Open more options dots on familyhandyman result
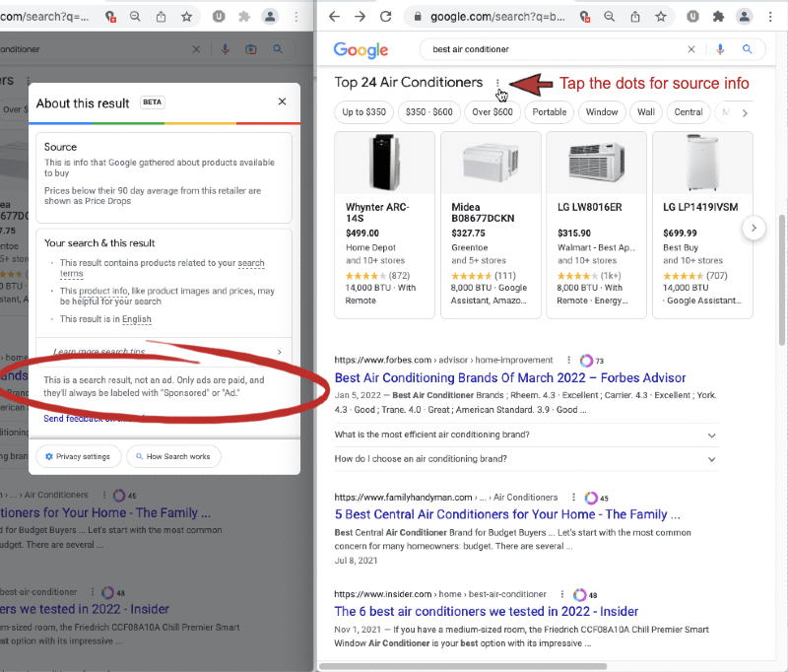This screenshot has width=788, height=672. coord(573,497)
